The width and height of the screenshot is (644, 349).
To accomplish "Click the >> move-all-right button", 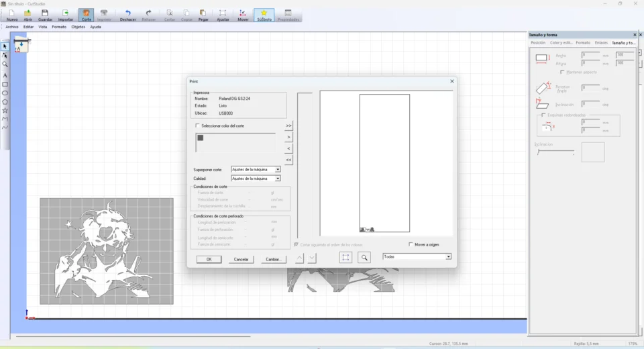I will (x=288, y=126).
